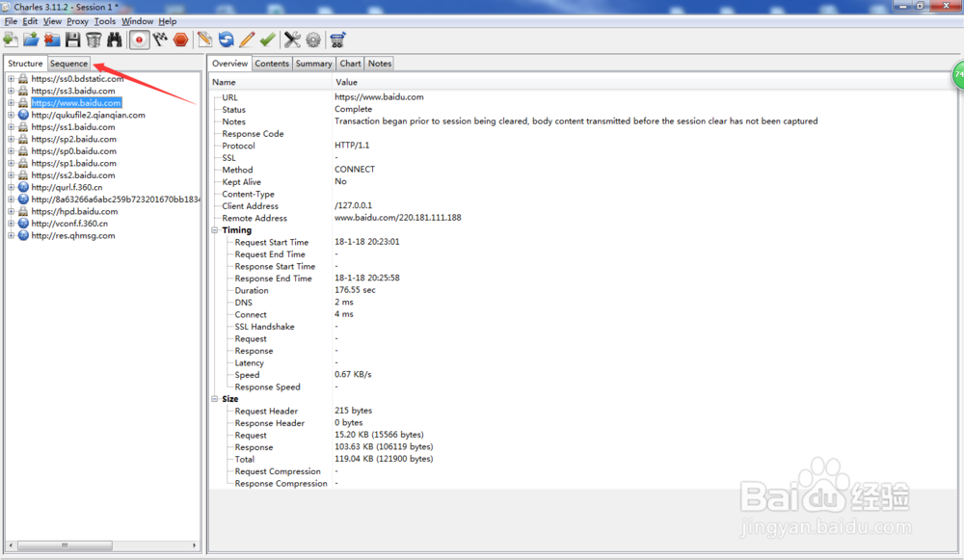Expand the https://www.baidu.com node
The width and height of the screenshot is (964, 560).
tap(11, 103)
